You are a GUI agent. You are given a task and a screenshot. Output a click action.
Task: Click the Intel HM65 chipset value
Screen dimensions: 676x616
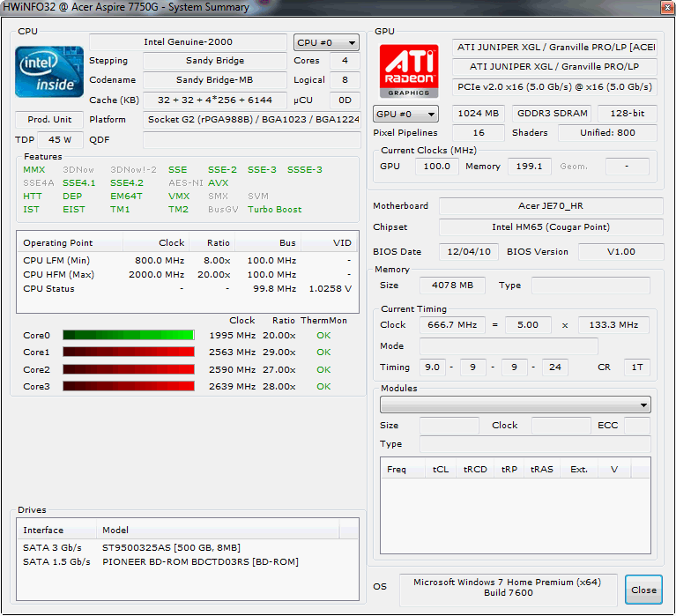coord(551,227)
